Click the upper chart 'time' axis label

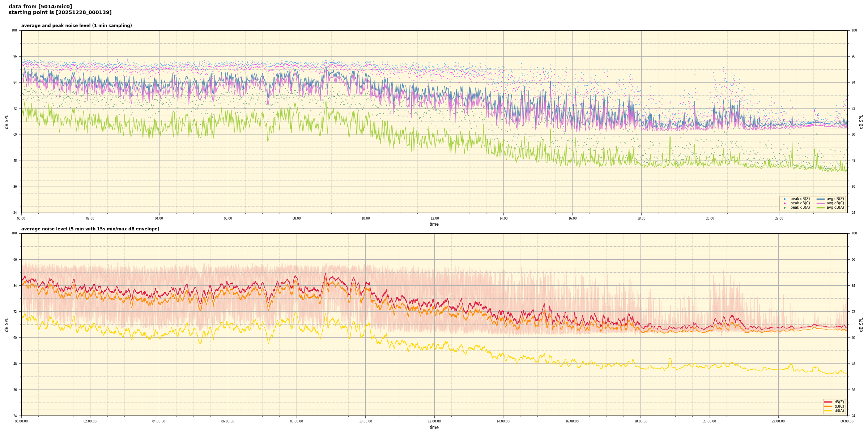[434, 224]
